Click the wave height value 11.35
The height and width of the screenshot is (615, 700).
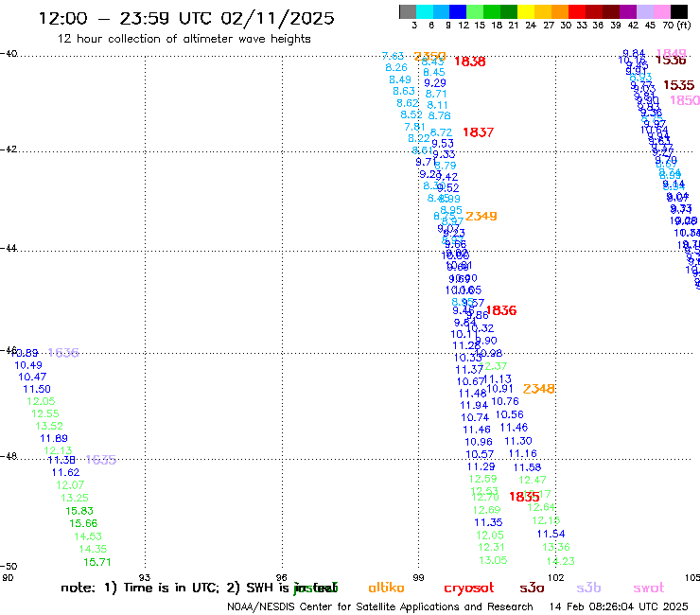click(488, 522)
